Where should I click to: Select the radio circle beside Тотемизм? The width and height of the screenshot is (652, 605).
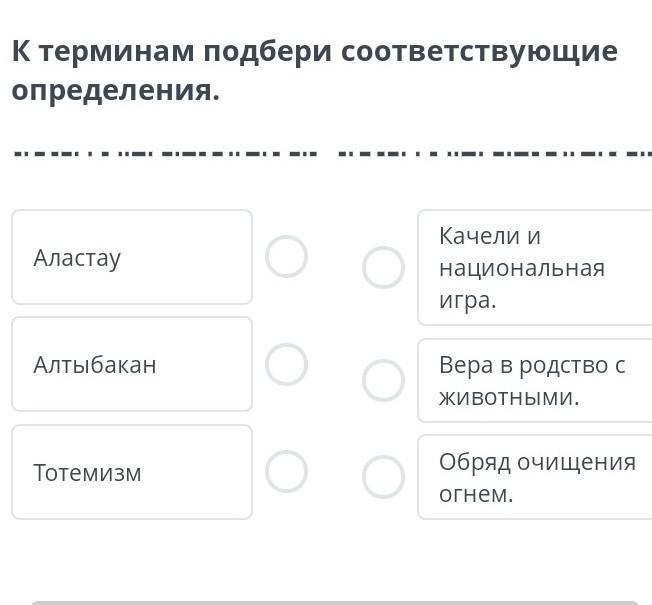click(286, 471)
